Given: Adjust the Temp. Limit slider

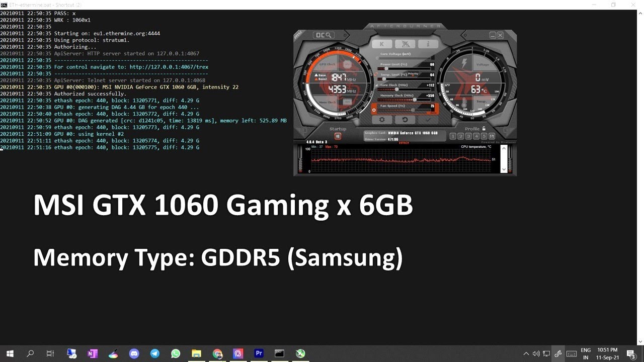Looking at the screenshot, I should [x=404, y=79].
